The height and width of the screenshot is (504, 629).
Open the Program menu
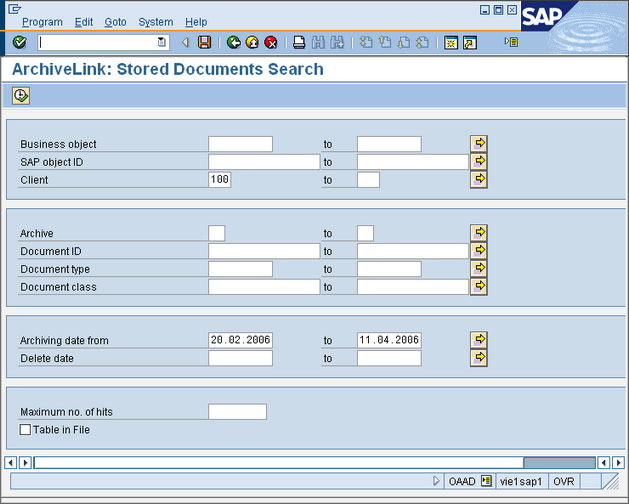(x=42, y=22)
